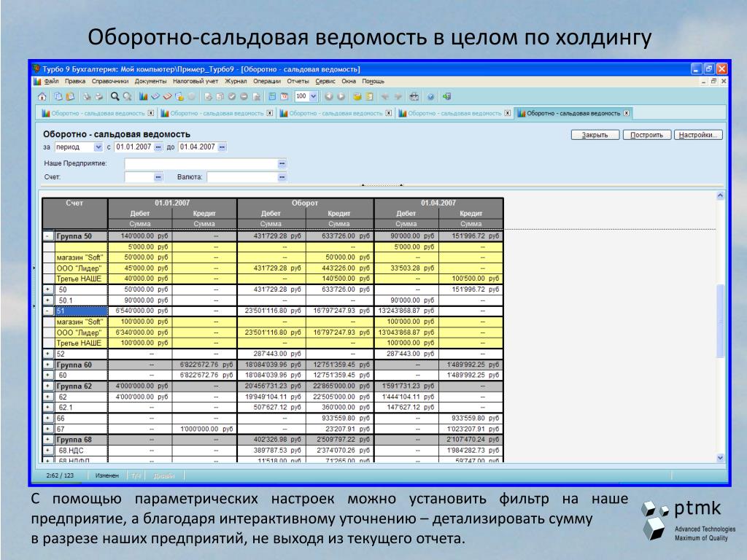Open the период dropdown list

point(98,147)
